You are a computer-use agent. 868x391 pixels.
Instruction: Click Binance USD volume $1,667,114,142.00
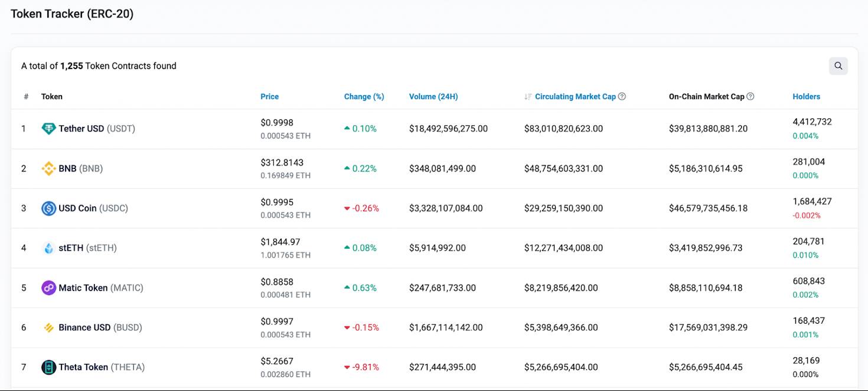[446, 327]
